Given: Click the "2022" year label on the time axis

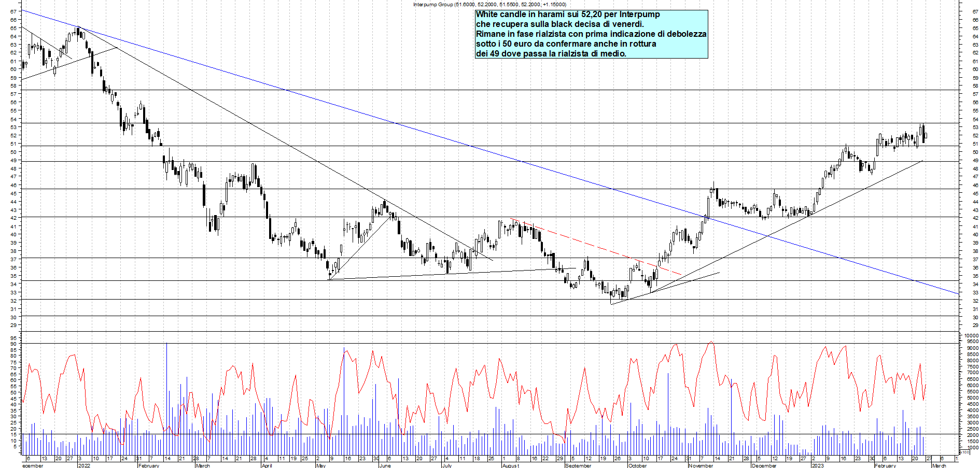Looking at the screenshot, I should tap(84, 465).
